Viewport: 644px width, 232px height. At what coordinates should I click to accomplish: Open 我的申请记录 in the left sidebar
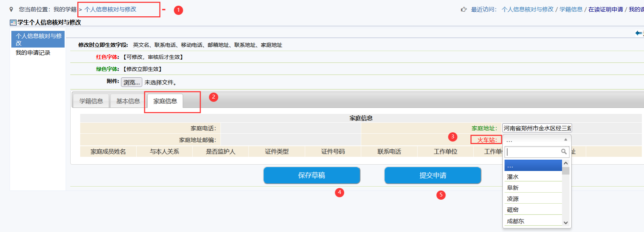33,53
